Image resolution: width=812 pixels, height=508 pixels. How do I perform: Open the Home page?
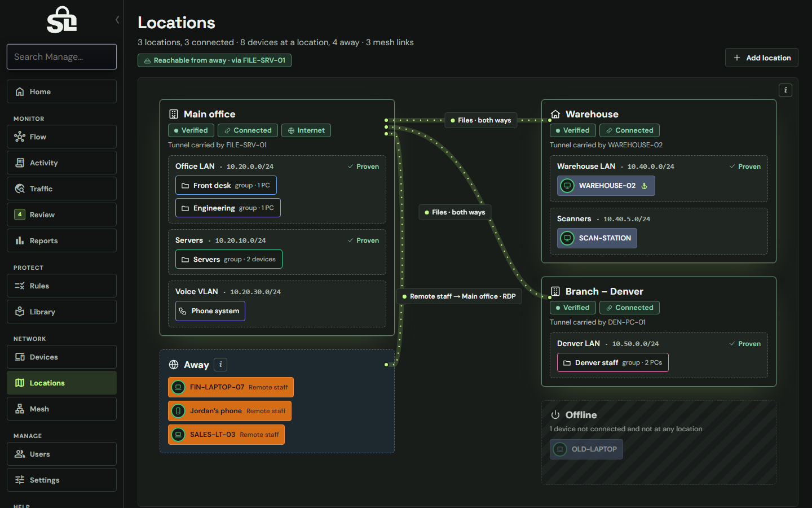tap(61, 91)
